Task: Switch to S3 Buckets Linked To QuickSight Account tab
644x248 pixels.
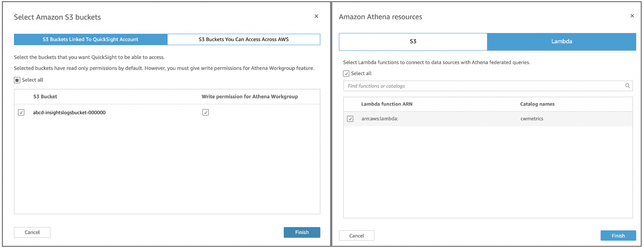Action: tap(90, 39)
